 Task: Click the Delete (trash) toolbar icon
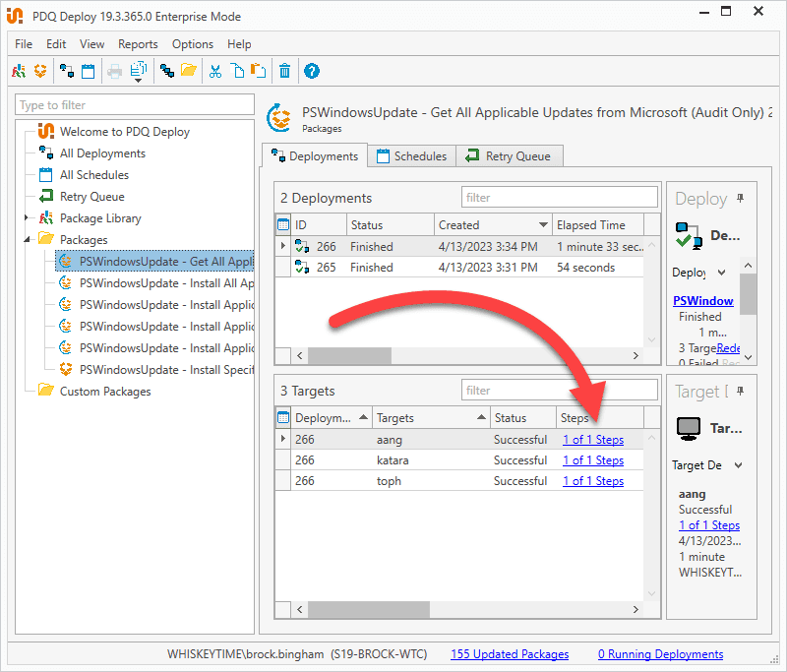click(x=284, y=71)
